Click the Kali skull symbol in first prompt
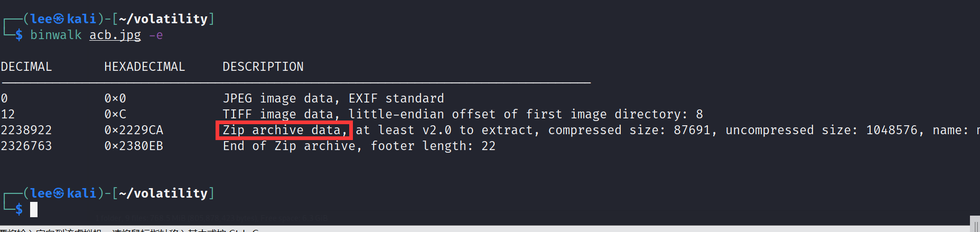This screenshot has height=232, width=980. click(59, 19)
